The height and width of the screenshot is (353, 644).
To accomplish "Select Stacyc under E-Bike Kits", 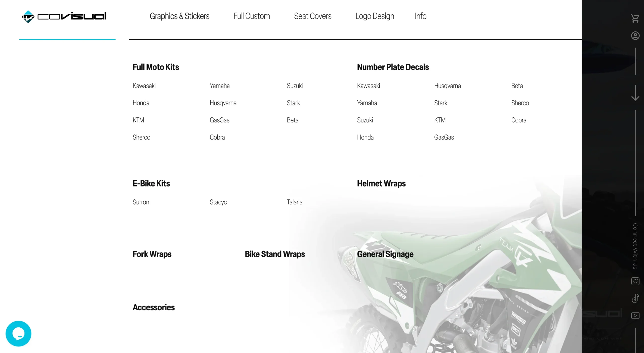I will 218,202.
